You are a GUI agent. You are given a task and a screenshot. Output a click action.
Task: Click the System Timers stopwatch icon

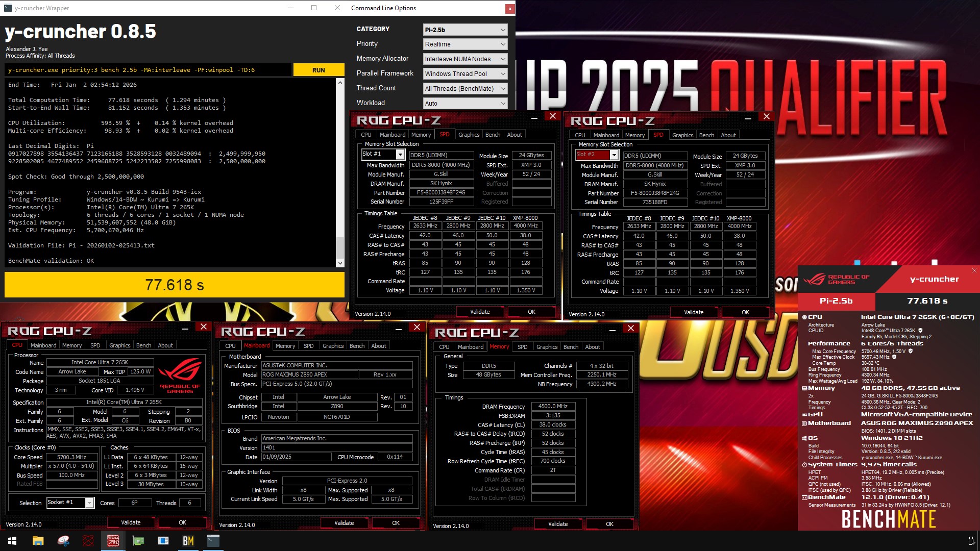[804, 465]
